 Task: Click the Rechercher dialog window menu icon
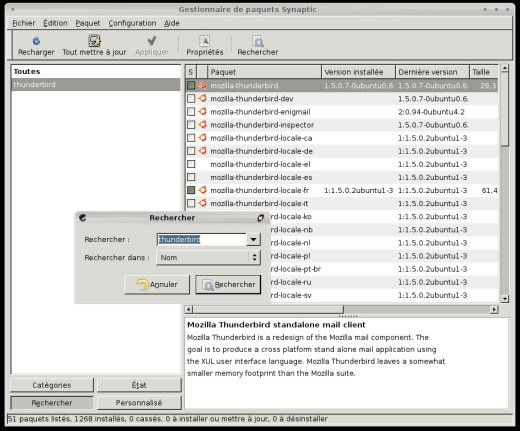[x=83, y=218]
